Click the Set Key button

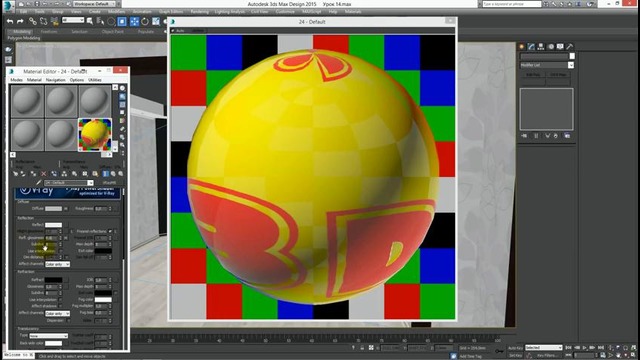515,356
